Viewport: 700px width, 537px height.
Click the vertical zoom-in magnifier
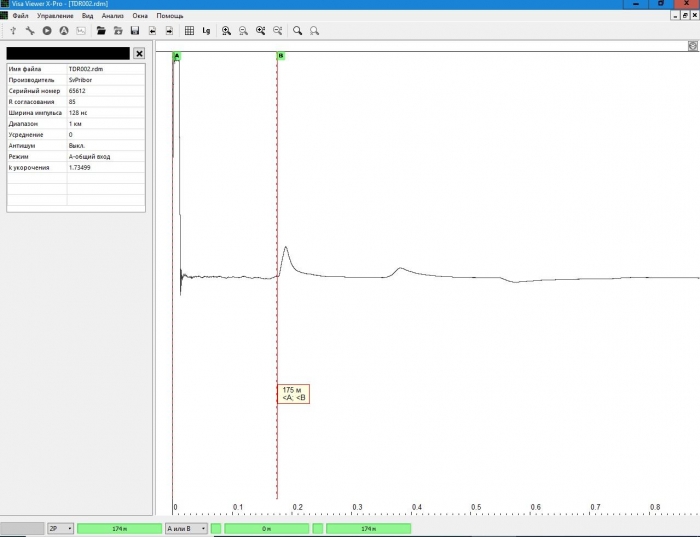[260, 31]
